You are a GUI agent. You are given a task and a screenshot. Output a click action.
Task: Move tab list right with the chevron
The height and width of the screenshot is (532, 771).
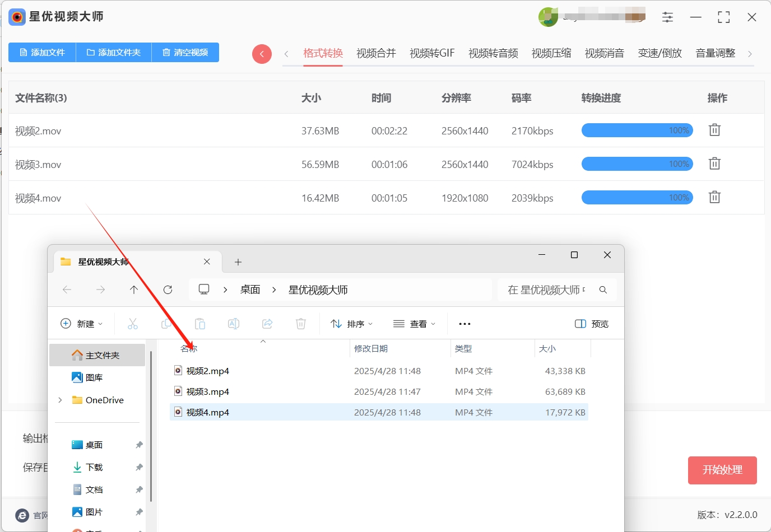pyautogui.click(x=750, y=54)
